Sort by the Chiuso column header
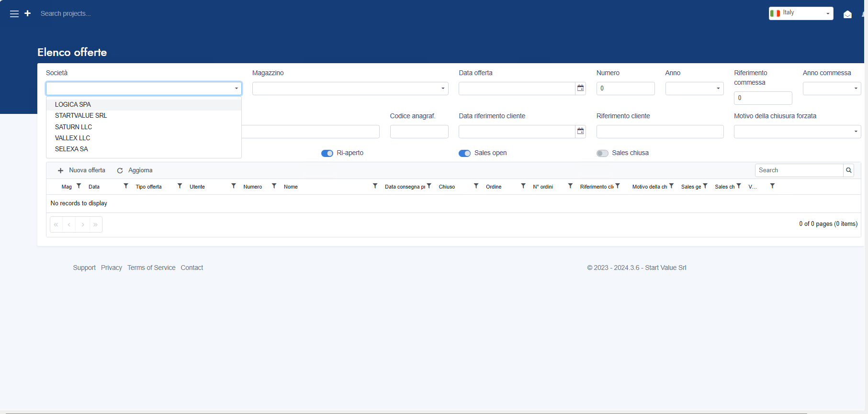Image resolution: width=868 pixels, height=414 pixels. (447, 187)
